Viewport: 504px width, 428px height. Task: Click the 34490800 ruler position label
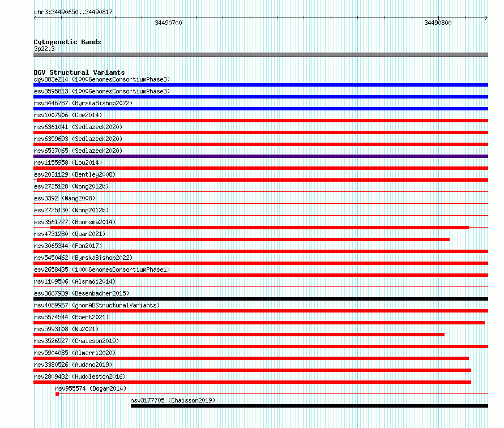pos(438,23)
